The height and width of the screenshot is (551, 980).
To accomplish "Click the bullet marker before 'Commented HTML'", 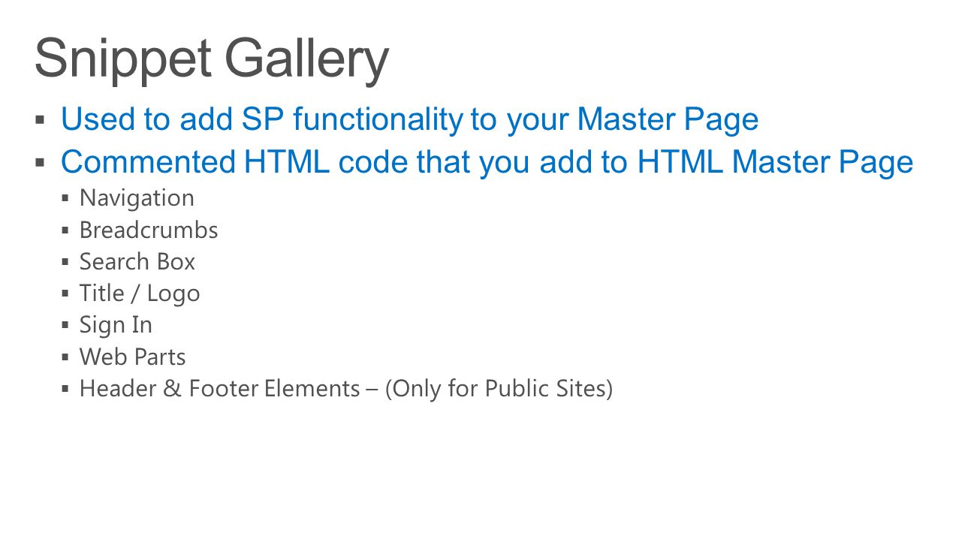I will click(x=41, y=162).
